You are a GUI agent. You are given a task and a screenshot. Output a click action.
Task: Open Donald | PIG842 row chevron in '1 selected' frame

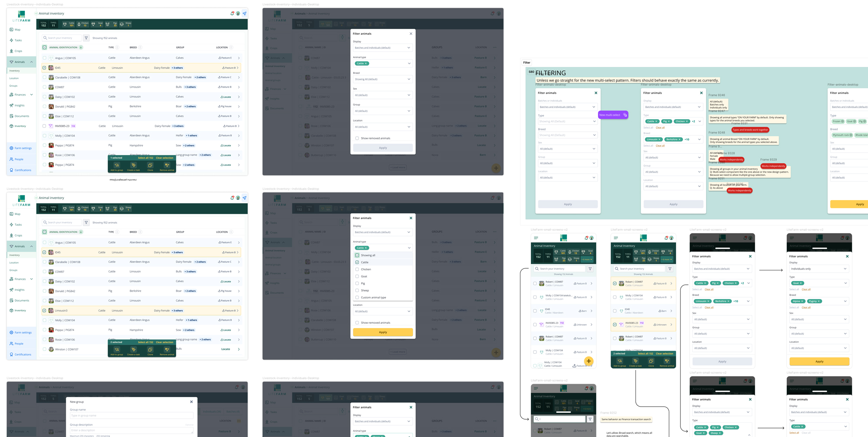click(x=239, y=106)
